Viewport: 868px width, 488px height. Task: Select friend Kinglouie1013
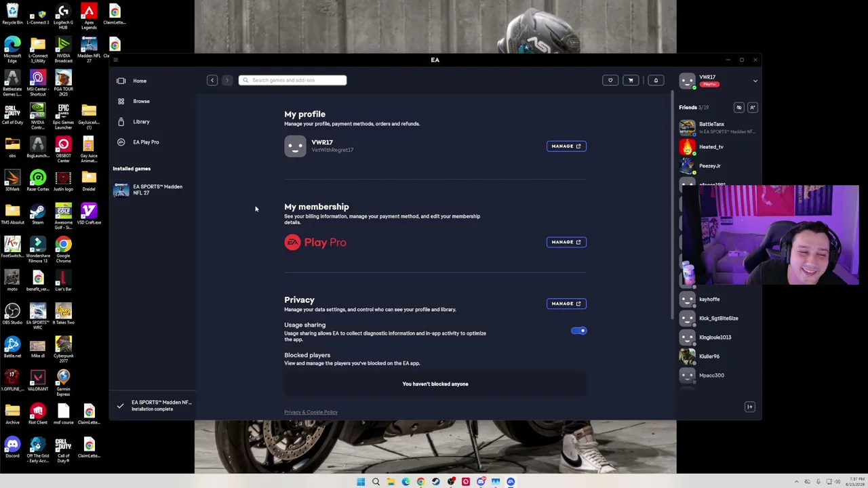tap(717, 337)
